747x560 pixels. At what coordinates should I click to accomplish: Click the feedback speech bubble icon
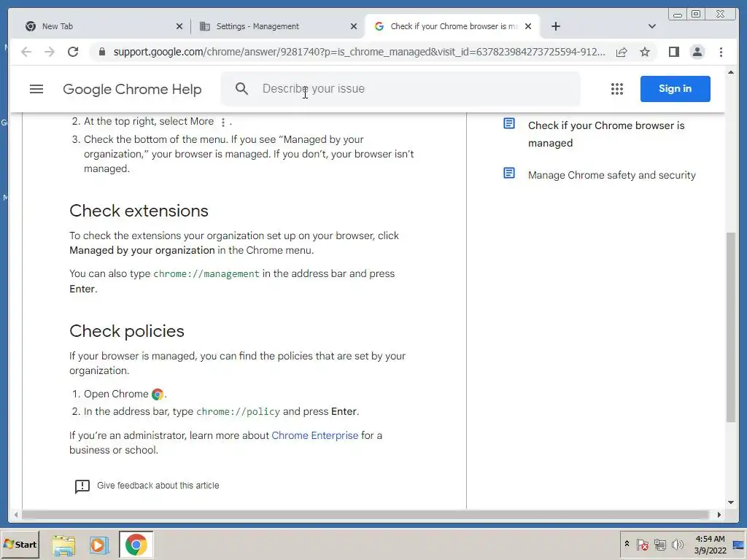[x=82, y=486]
